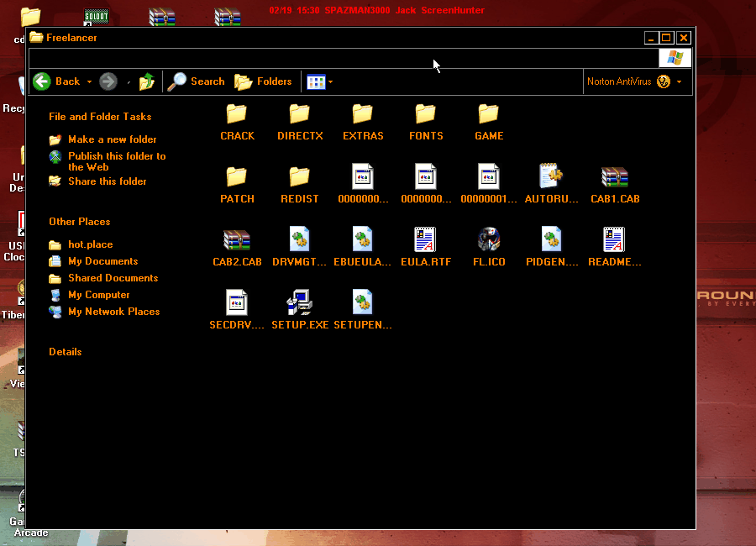
Task: Click the Views toolbar icon
Action: 317,82
